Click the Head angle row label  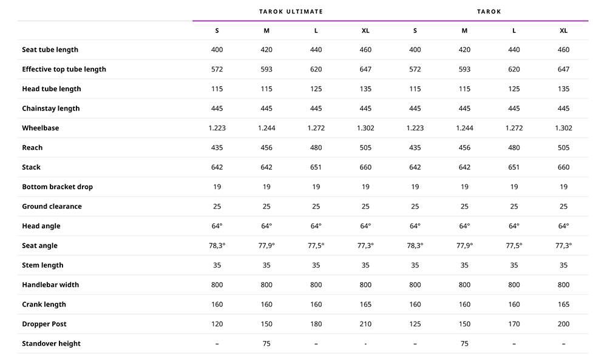click(41, 226)
